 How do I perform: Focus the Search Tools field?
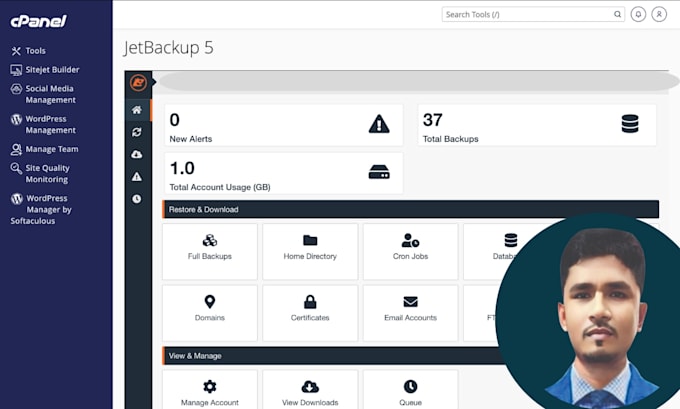click(533, 14)
